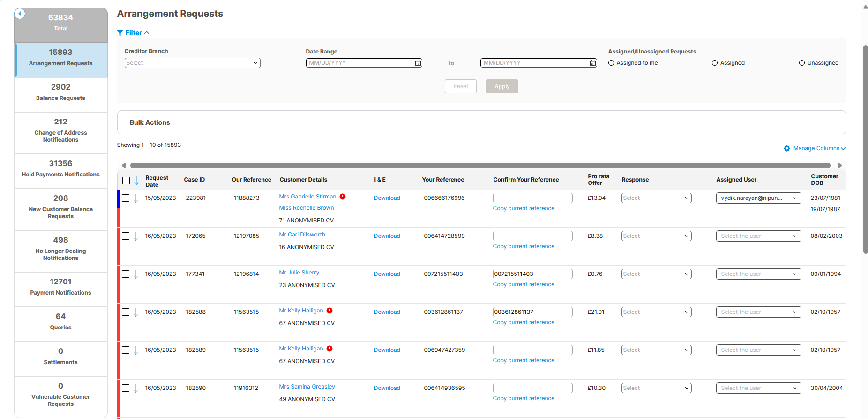The image size is (868, 419).
Task: Open the Creditor Branch dropdown
Action: (x=192, y=63)
